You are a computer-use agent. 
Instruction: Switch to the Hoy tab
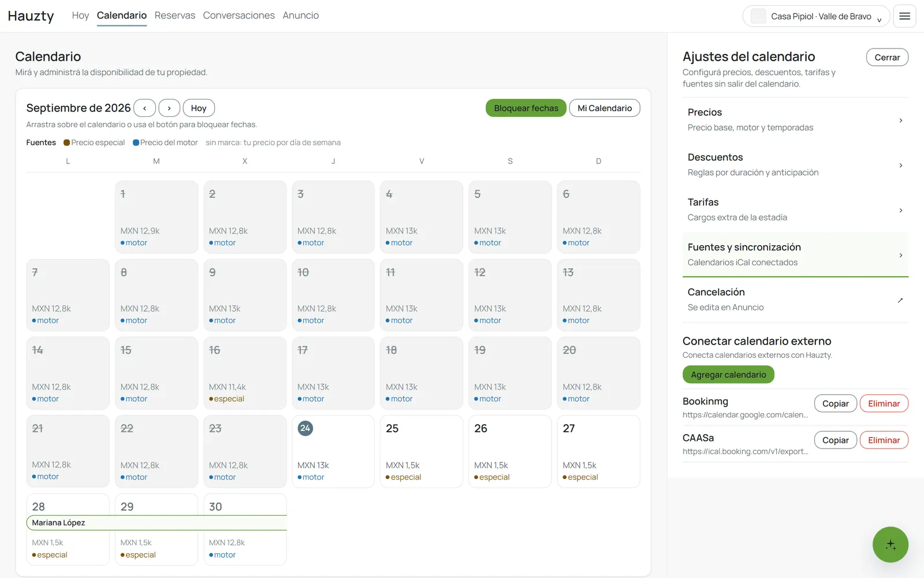tap(80, 16)
